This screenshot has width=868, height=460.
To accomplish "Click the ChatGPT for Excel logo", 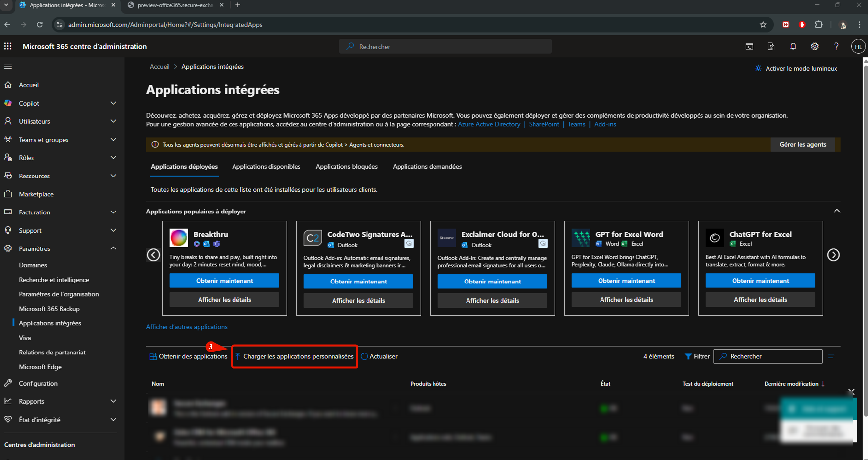I will pos(715,238).
